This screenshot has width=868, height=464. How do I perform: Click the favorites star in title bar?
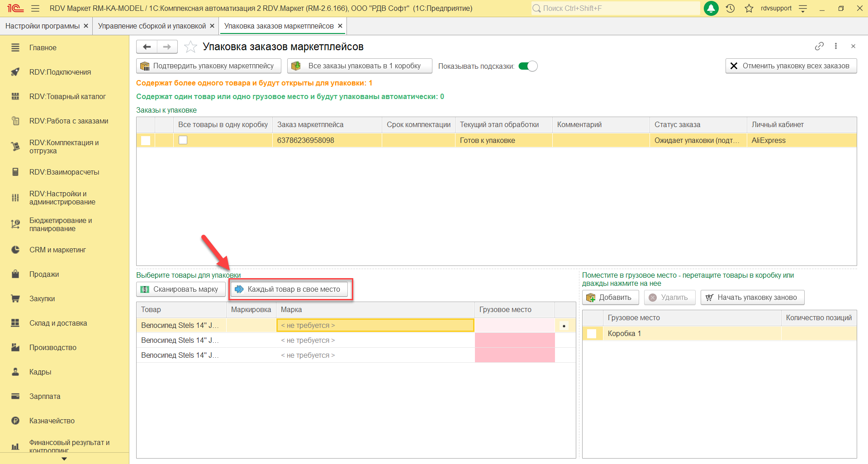(749, 9)
